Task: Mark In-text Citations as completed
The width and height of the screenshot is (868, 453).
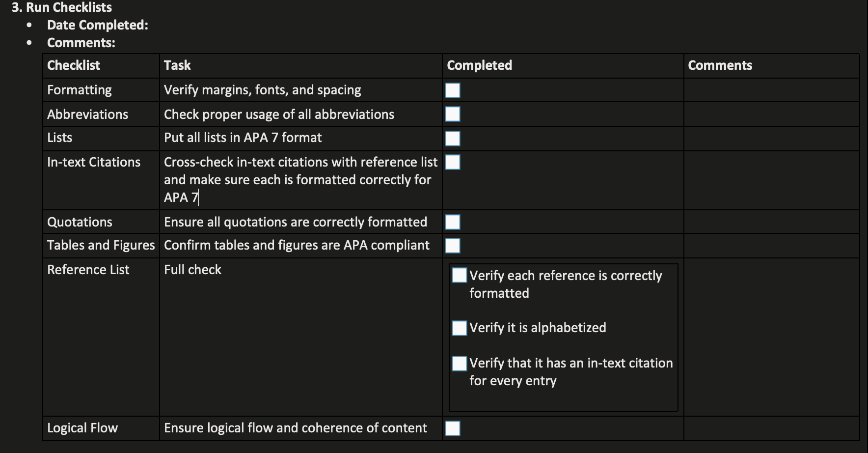Action: point(452,162)
